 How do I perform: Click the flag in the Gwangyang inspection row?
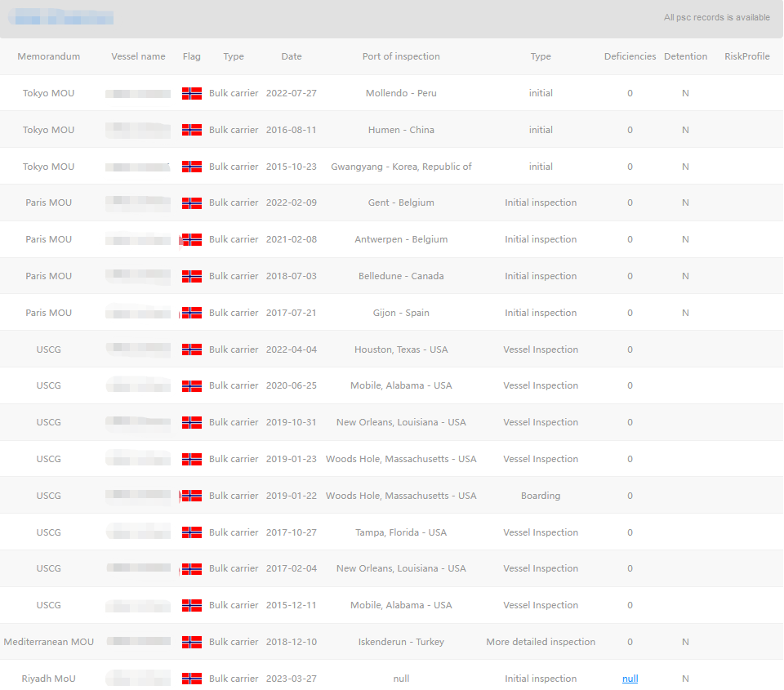192,167
